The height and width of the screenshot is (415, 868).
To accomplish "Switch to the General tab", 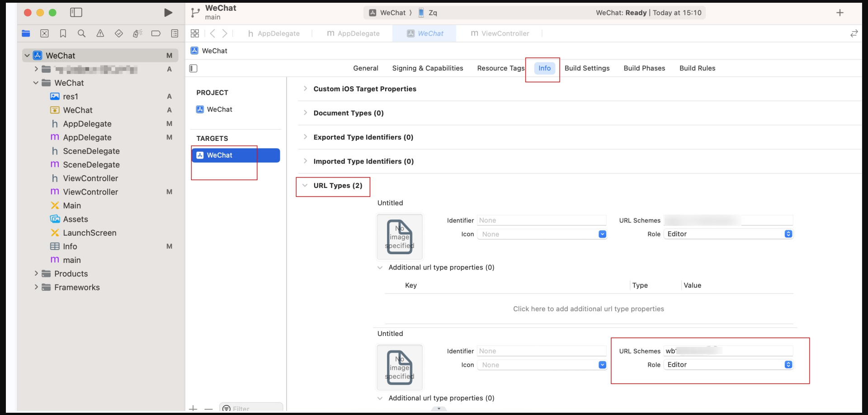I will (366, 68).
